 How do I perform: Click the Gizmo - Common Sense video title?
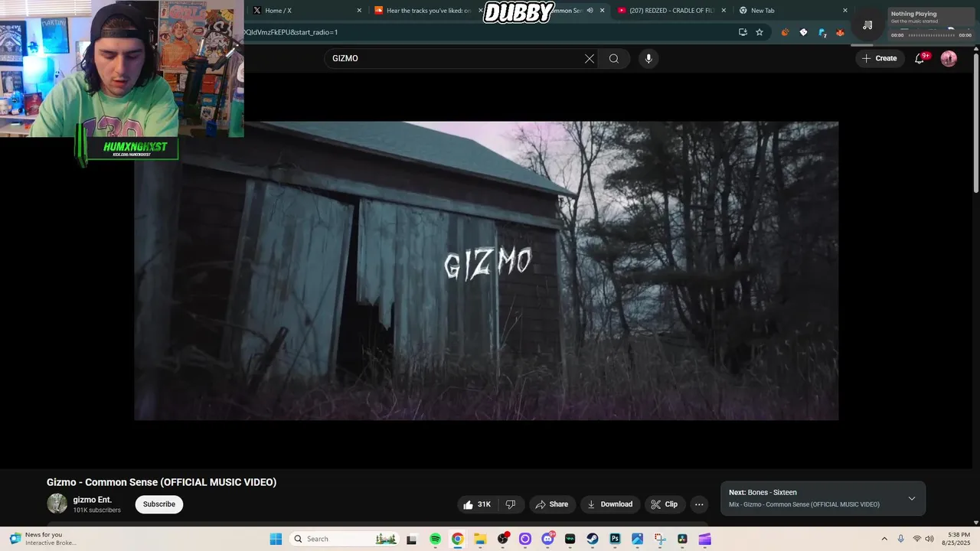click(x=162, y=482)
